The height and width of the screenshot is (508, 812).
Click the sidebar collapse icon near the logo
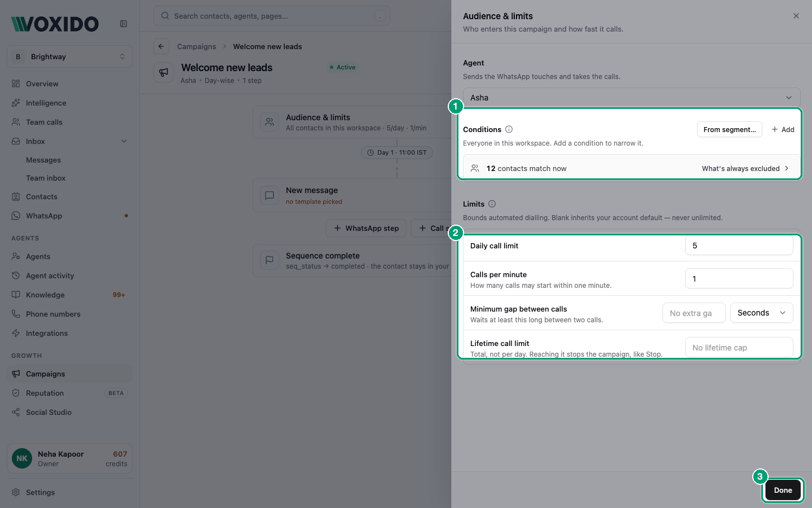point(123,24)
